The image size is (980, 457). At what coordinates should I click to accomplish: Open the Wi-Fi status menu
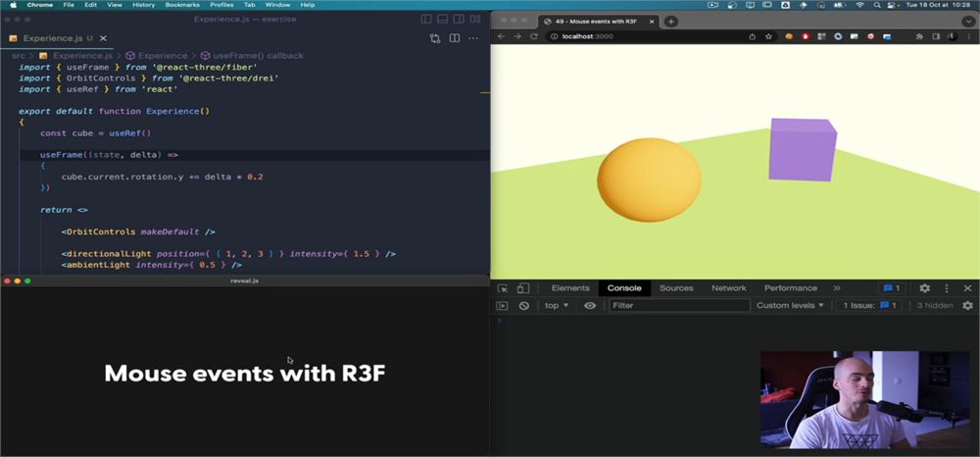point(859,4)
